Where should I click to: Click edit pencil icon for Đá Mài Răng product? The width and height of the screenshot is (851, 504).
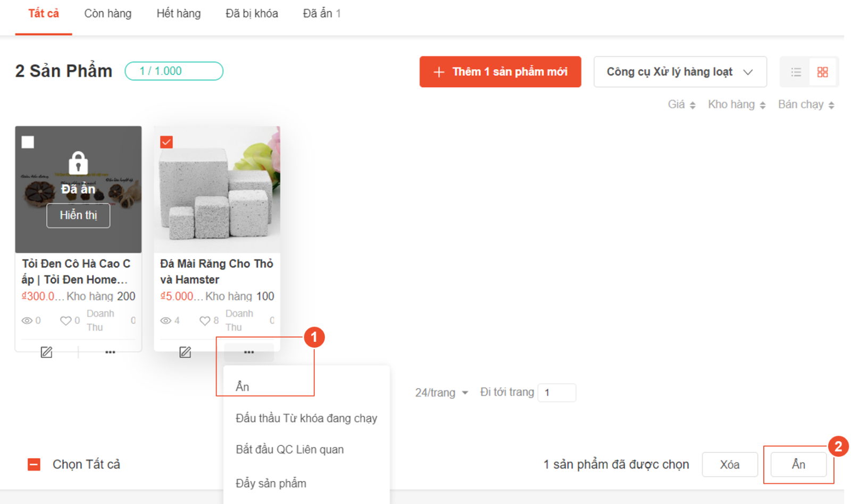pyautogui.click(x=185, y=352)
